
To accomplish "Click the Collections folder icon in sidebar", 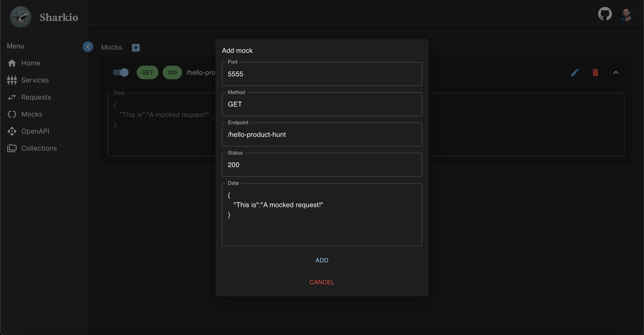I will click(12, 148).
